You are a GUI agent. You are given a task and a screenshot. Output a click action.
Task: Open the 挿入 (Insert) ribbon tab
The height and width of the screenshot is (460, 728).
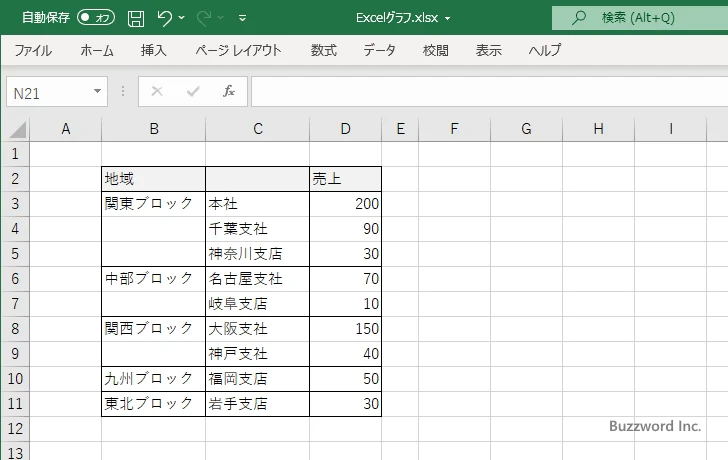tap(153, 50)
